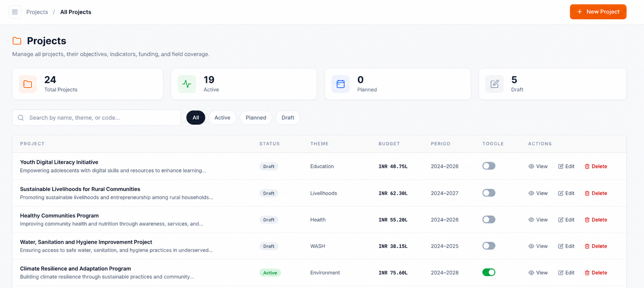The width and height of the screenshot is (644, 288).
Task: Click period 2024–2025
Action: click(445, 246)
